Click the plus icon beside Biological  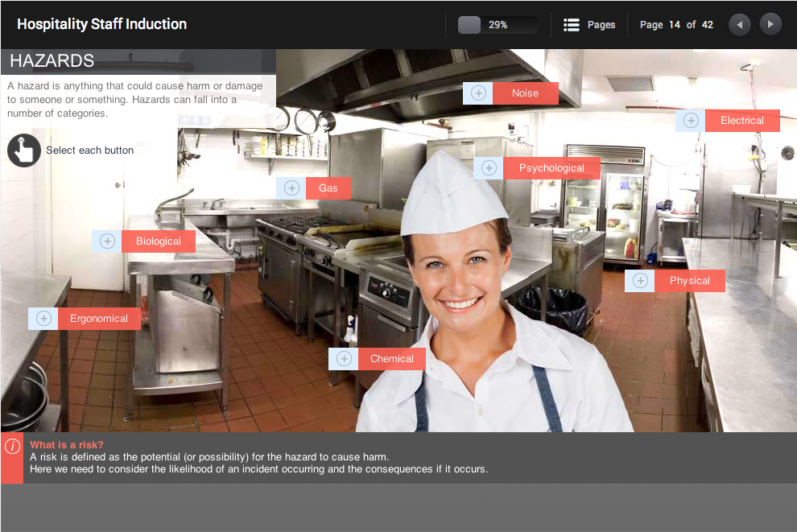[107, 241]
